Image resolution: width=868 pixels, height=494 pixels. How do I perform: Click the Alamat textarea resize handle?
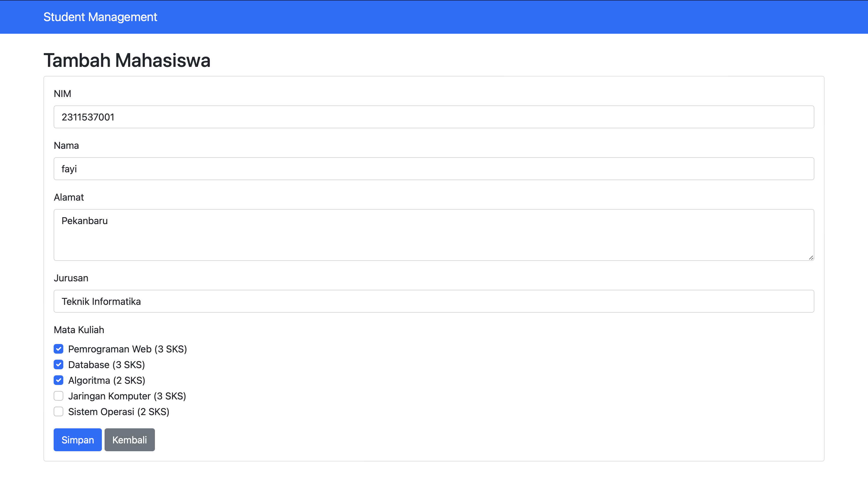pos(811,258)
